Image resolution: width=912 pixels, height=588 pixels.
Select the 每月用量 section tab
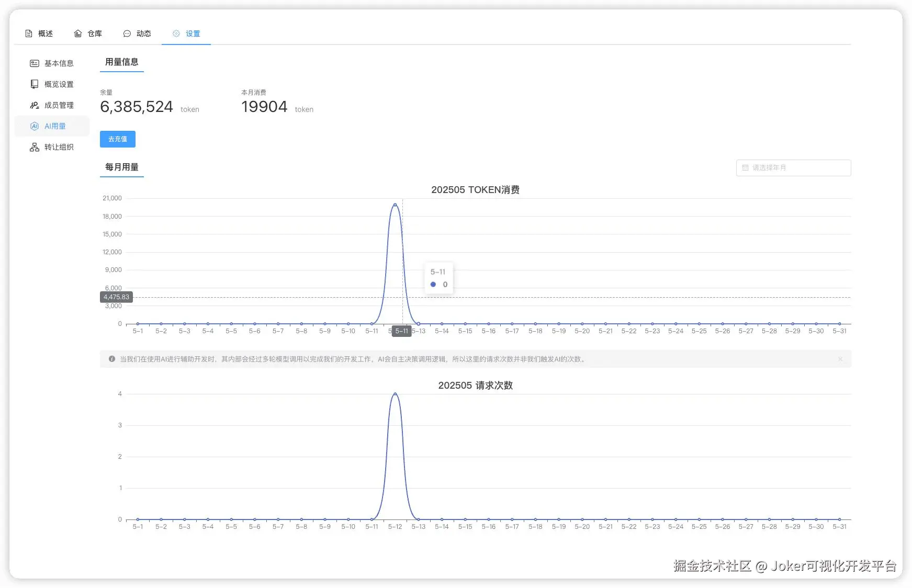point(122,167)
